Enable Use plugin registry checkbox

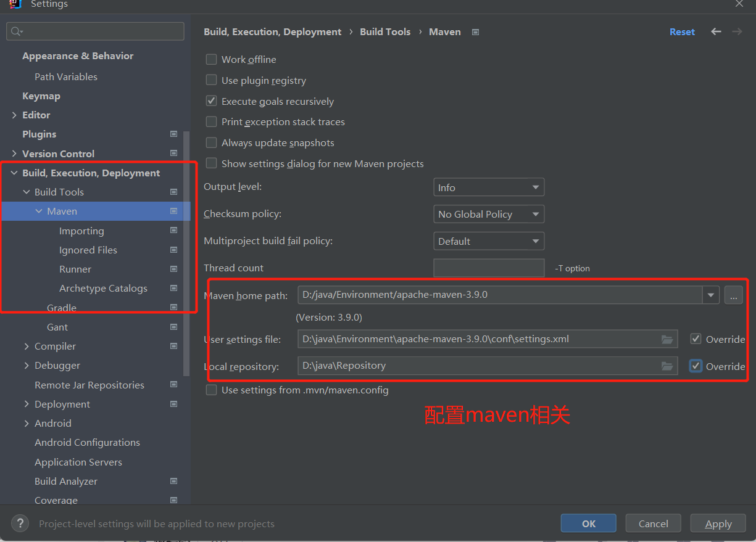(211, 80)
